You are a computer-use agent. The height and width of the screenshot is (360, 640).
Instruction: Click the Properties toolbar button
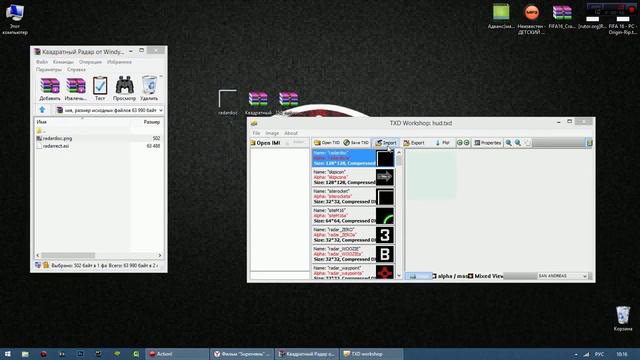(487, 143)
